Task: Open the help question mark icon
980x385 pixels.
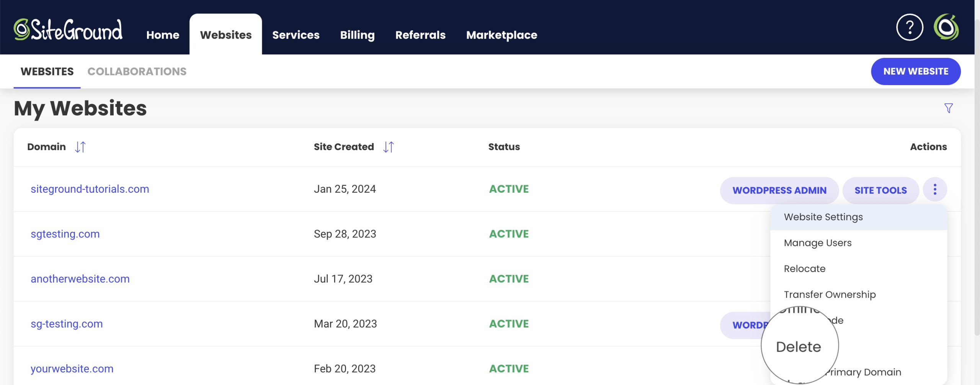Action: (910, 27)
